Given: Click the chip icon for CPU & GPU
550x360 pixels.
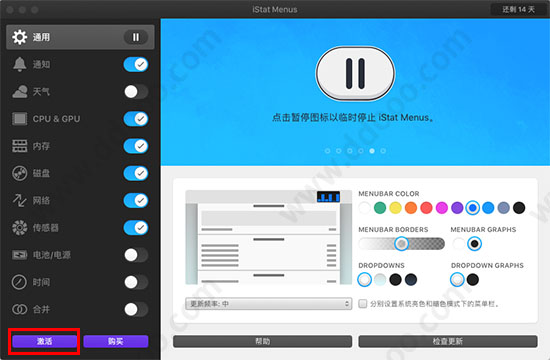Looking at the screenshot, I should (19, 119).
